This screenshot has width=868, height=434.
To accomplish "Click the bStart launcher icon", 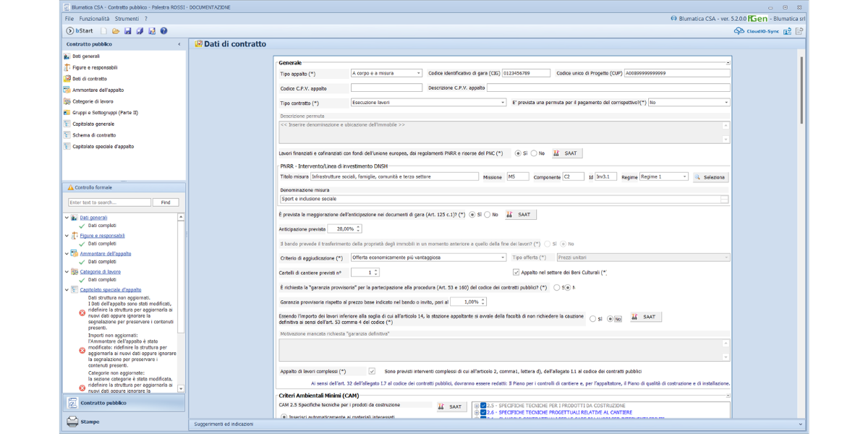I will tap(70, 31).
